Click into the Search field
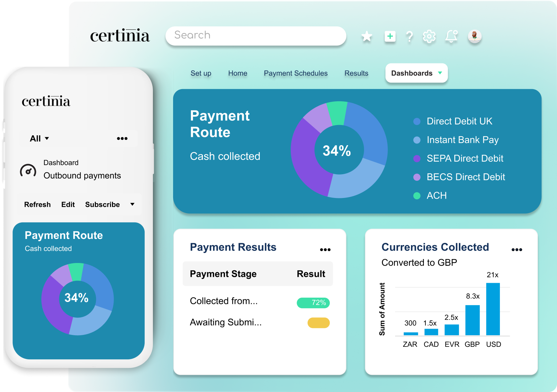This screenshot has height=392, width=557. coord(256,36)
